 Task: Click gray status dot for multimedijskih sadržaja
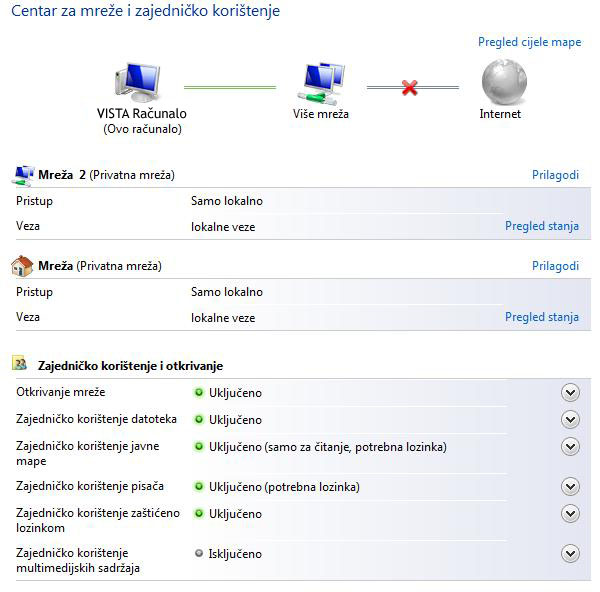pos(199,553)
